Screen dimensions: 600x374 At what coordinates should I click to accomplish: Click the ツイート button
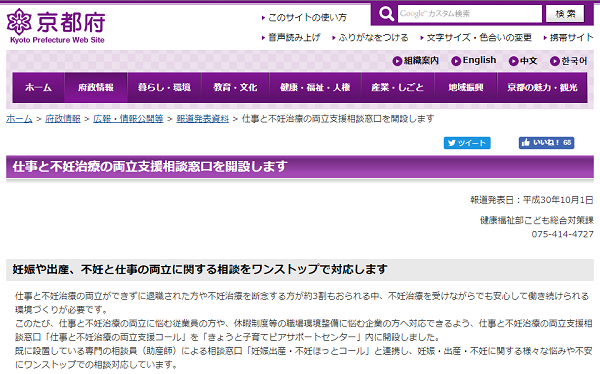[467, 143]
